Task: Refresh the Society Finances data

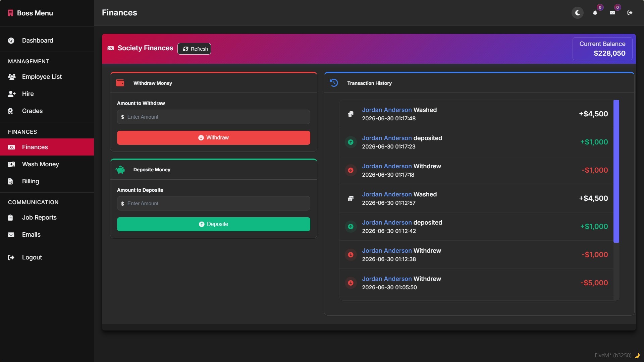Action: [194, 49]
